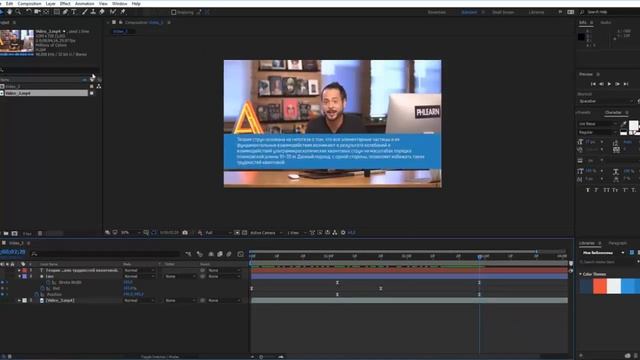Select the Rectangle shape tool
The height and width of the screenshot is (360, 640).
pos(57,12)
